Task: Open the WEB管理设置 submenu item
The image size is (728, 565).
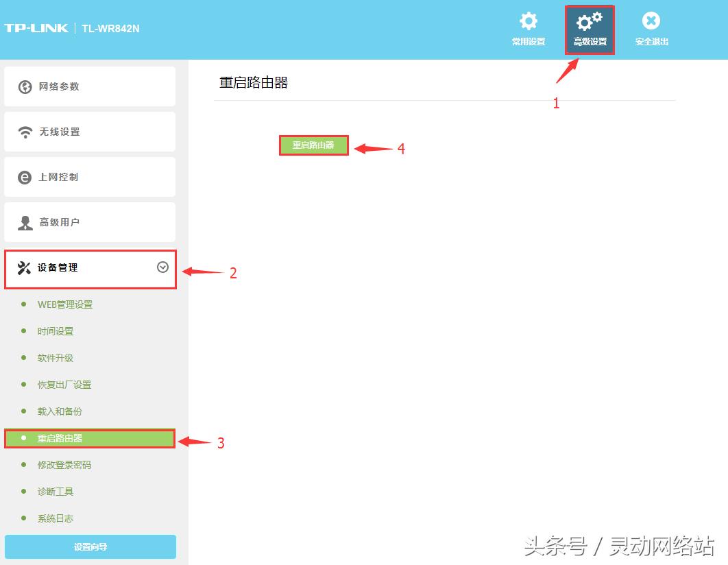Action: [x=65, y=304]
